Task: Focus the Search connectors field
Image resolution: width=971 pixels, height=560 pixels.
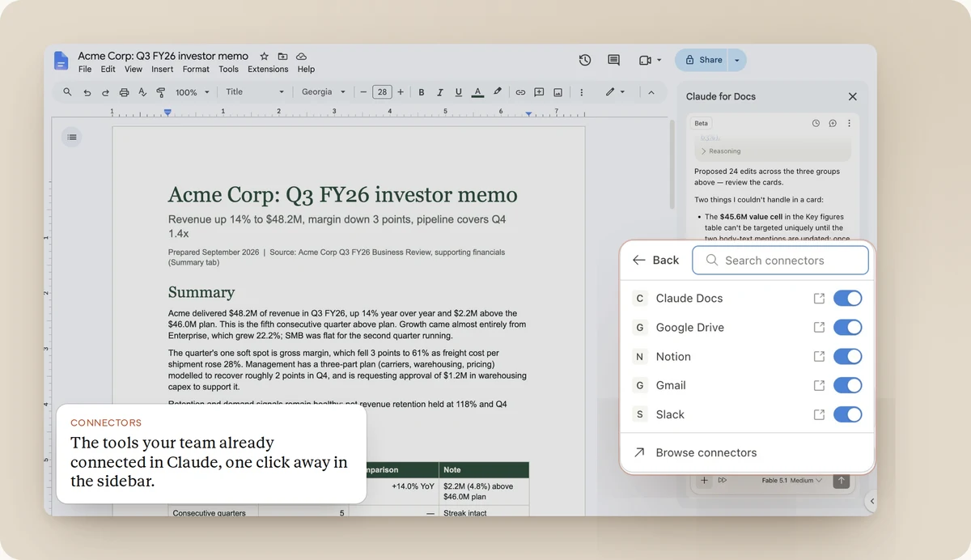Action: pos(780,261)
